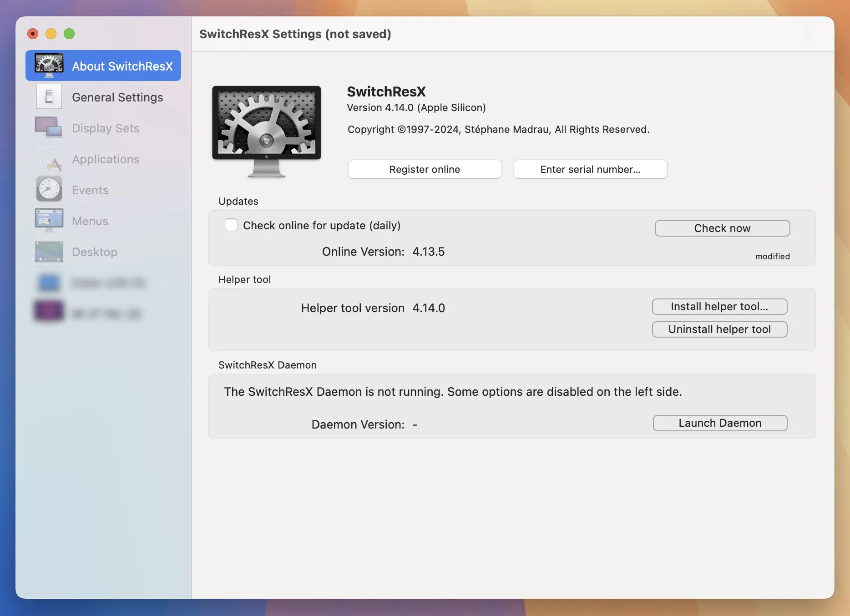Click the large SwitchResX monitor logo
Viewport: 850px width, 616px height.
coord(267,131)
